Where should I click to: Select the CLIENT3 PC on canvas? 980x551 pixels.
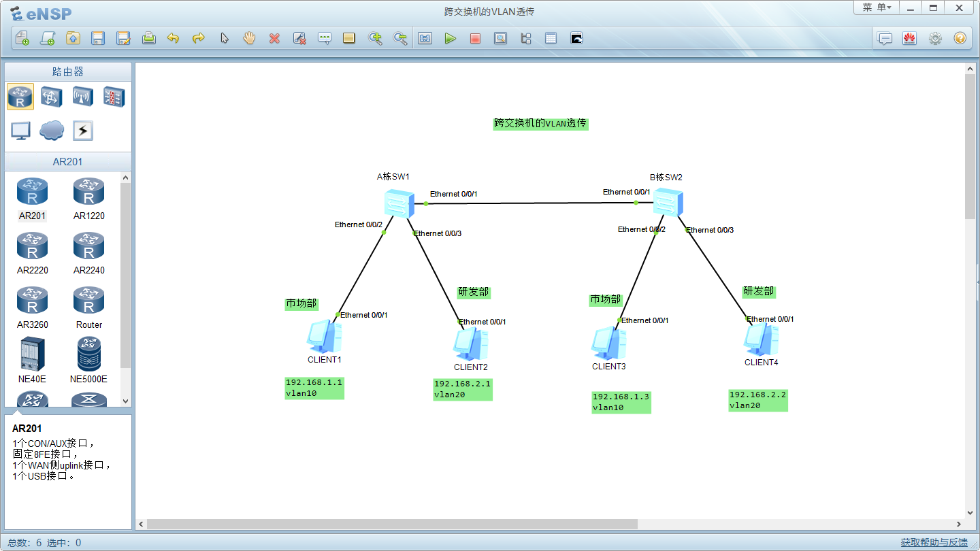608,344
